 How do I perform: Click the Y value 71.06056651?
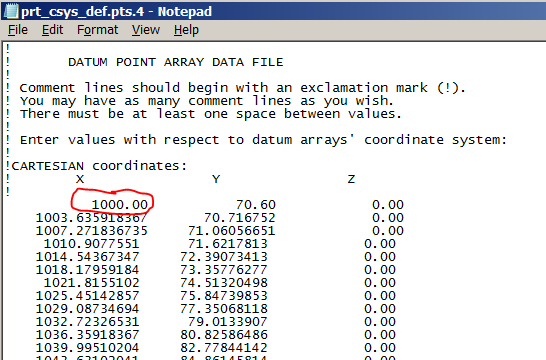(x=232, y=231)
